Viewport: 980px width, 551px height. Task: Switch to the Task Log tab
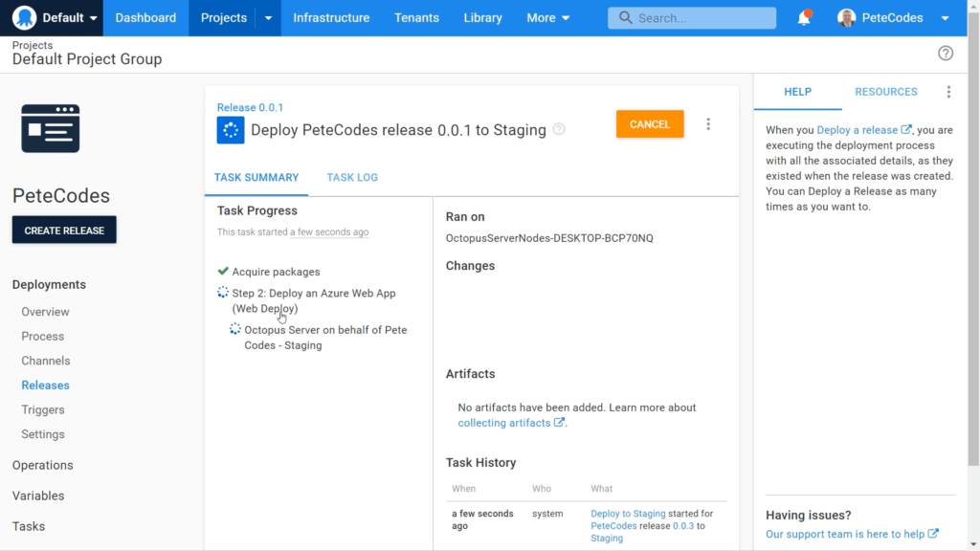point(352,177)
